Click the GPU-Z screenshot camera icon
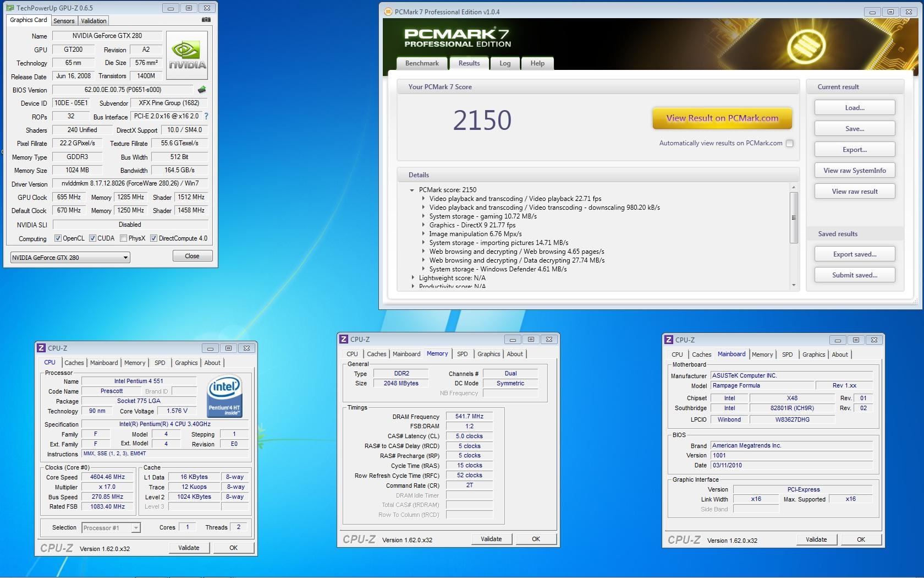Viewport: 924px width, 578px height. 206,20
